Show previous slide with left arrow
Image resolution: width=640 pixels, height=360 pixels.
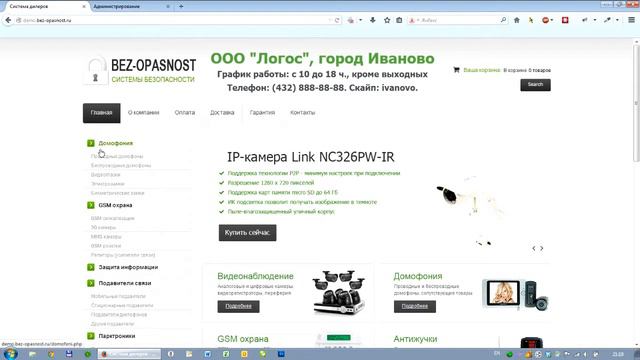click(533, 248)
